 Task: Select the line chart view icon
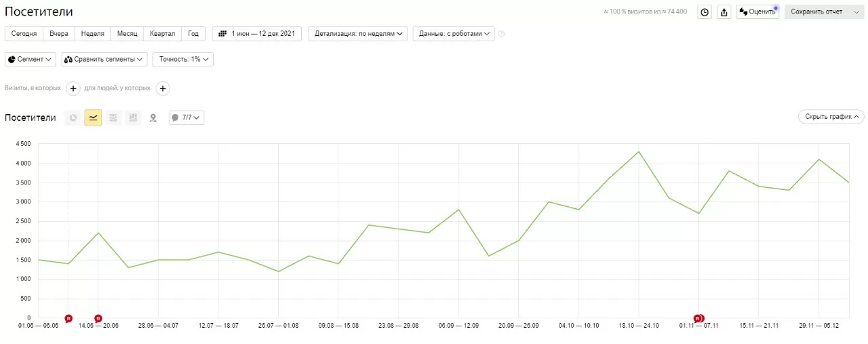(x=93, y=118)
